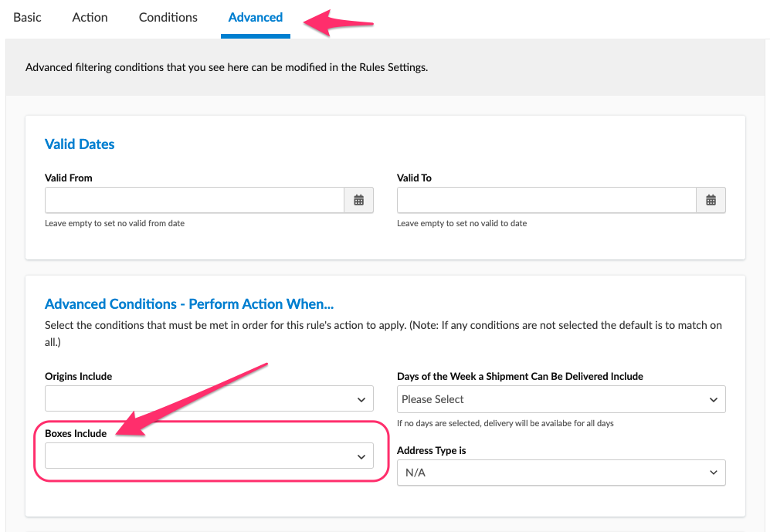The image size is (770, 532).
Task: Open the Valid To calendar picker
Action: pos(711,200)
